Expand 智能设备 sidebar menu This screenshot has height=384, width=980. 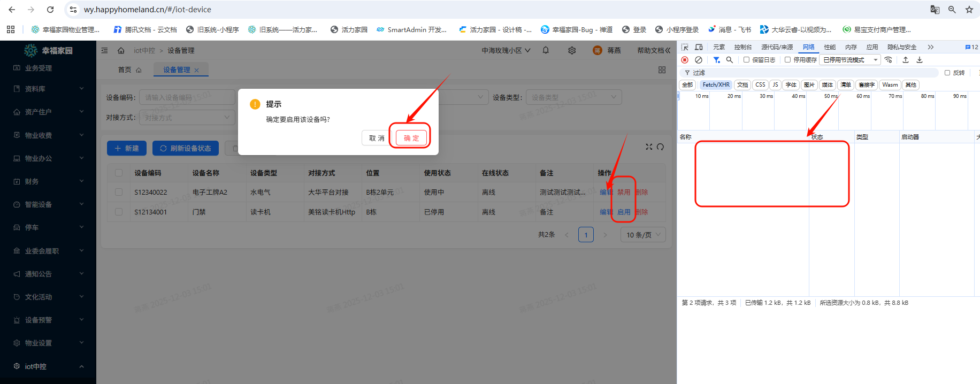coord(48,204)
